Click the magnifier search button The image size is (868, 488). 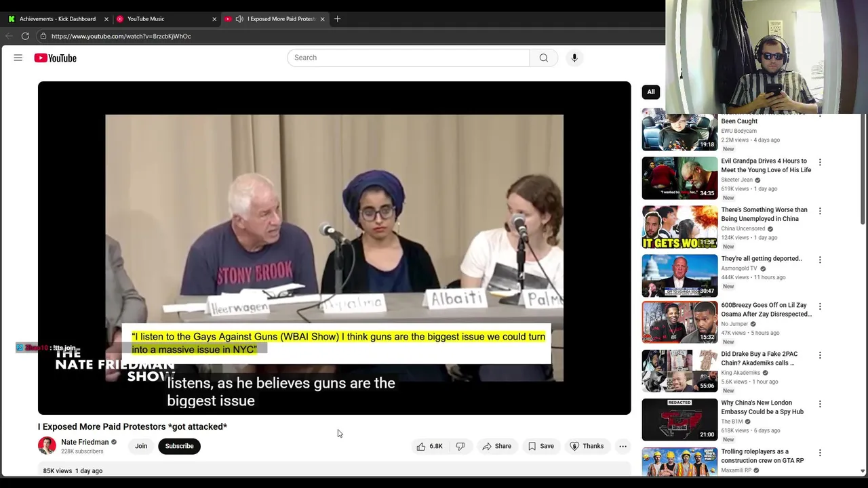[x=543, y=58]
